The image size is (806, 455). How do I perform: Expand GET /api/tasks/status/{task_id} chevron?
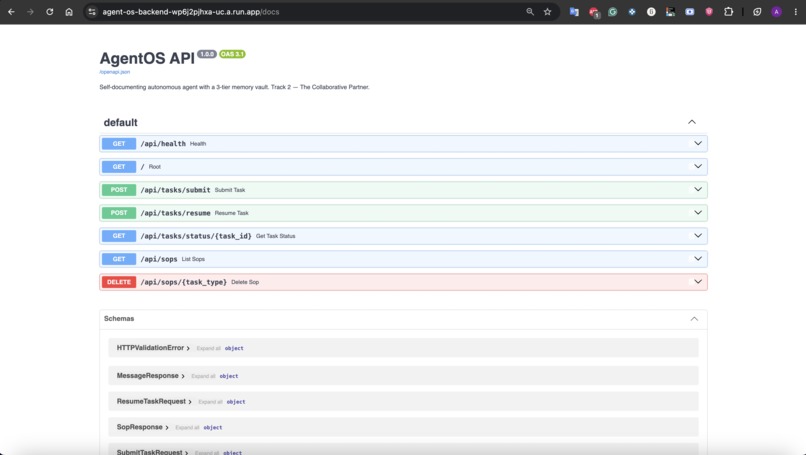click(x=698, y=236)
